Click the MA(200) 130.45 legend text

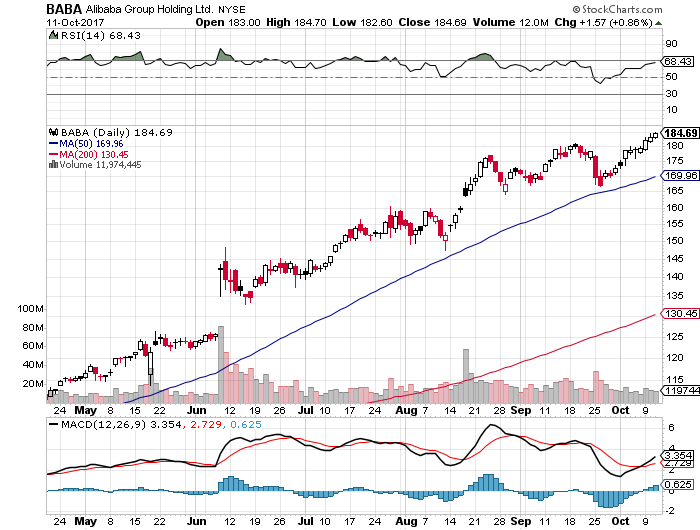[x=94, y=155]
